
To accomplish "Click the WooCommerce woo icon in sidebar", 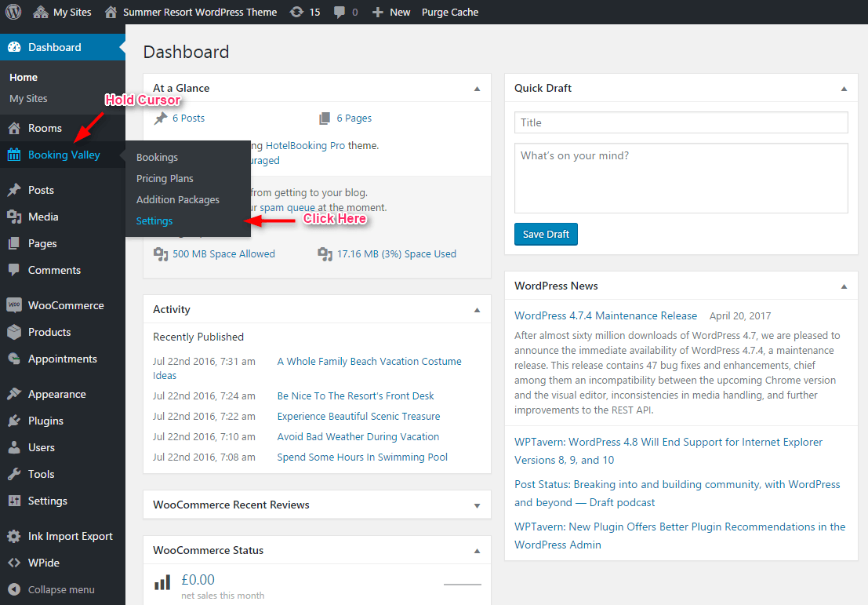I will [x=14, y=305].
